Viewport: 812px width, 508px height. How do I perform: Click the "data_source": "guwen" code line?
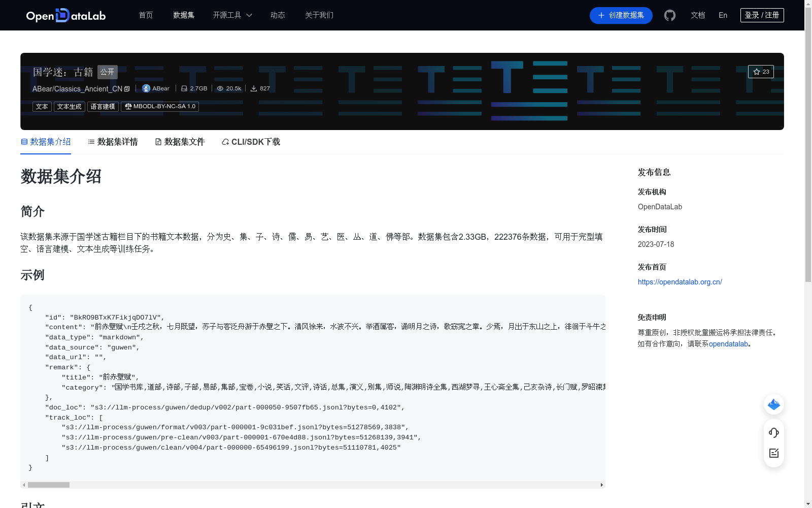[x=92, y=347]
